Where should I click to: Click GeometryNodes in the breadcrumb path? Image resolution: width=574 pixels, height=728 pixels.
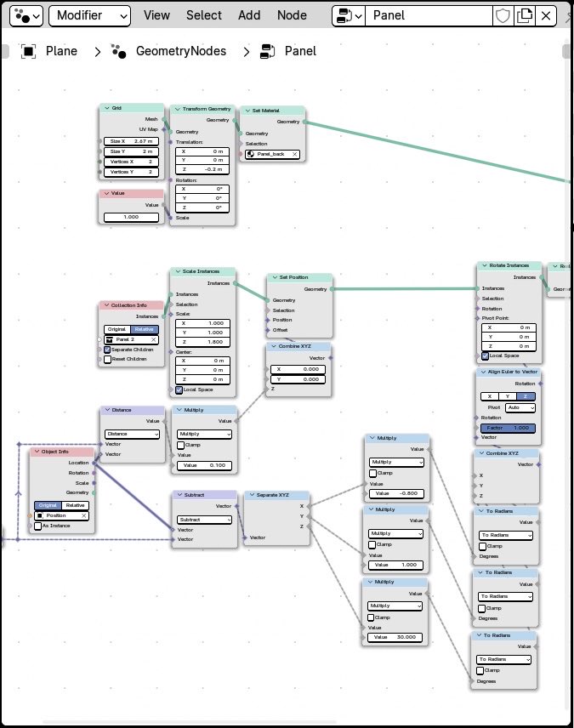pyautogui.click(x=181, y=51)
